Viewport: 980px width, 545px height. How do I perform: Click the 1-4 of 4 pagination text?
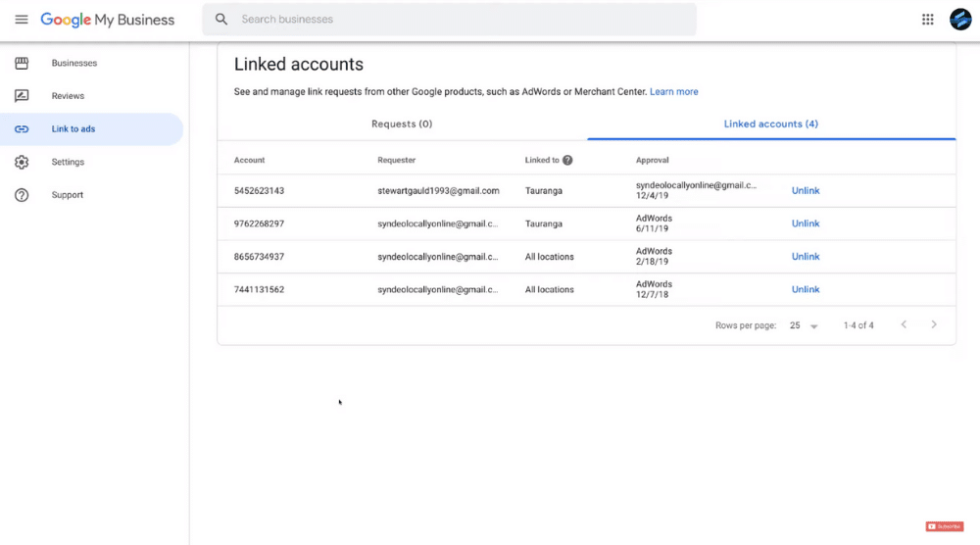point(858,325)
